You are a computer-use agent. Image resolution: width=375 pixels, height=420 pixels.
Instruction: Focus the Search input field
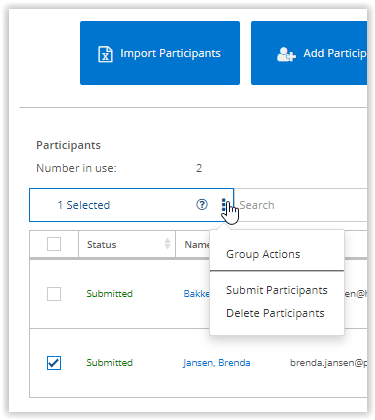[x=301, y=205]
